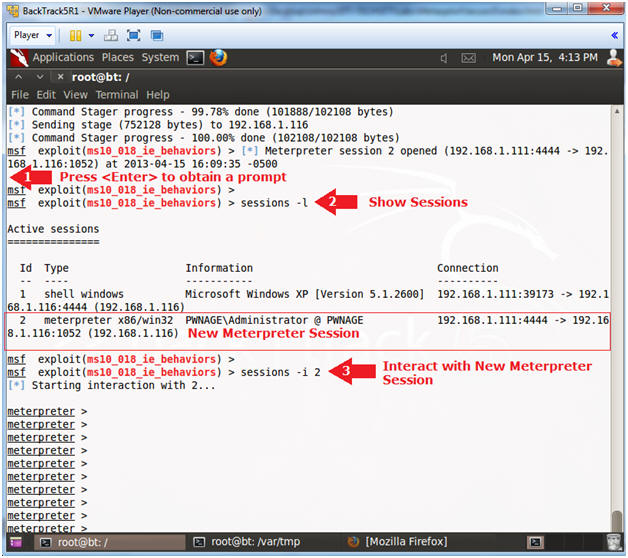
Task: Open terminal Edit menu
Action: click(x=46, y=95)
